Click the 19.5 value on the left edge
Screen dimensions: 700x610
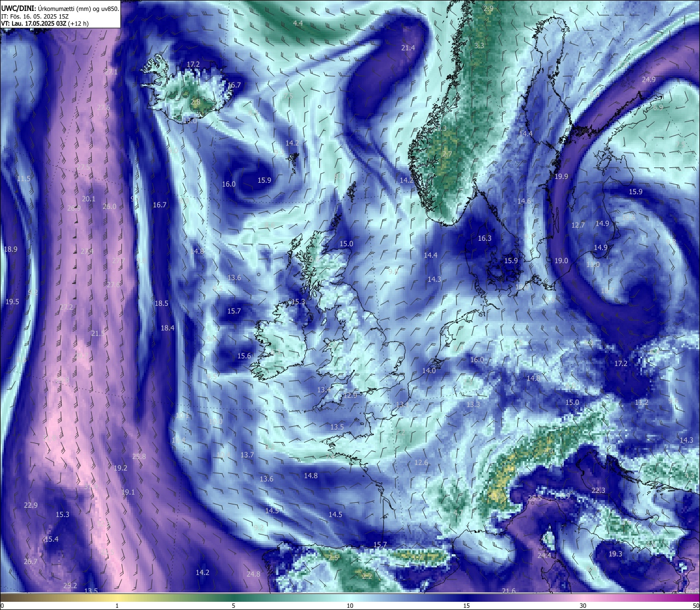pos(12,301)
